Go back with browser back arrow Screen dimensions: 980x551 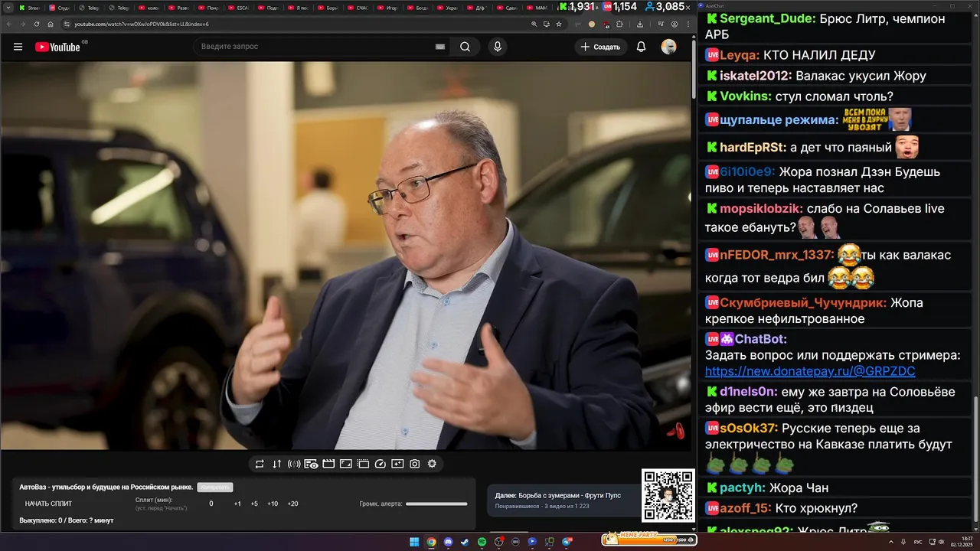click(x=9, y=24)
